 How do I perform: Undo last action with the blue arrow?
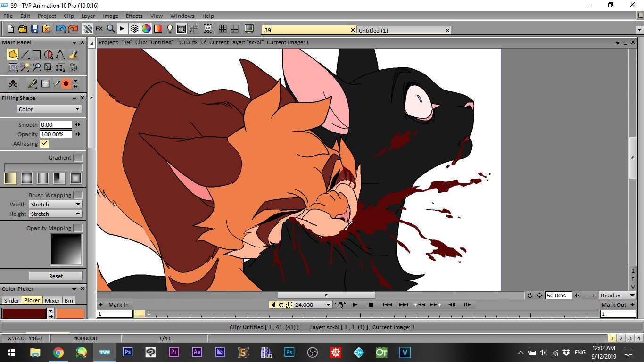pos(60,29)
